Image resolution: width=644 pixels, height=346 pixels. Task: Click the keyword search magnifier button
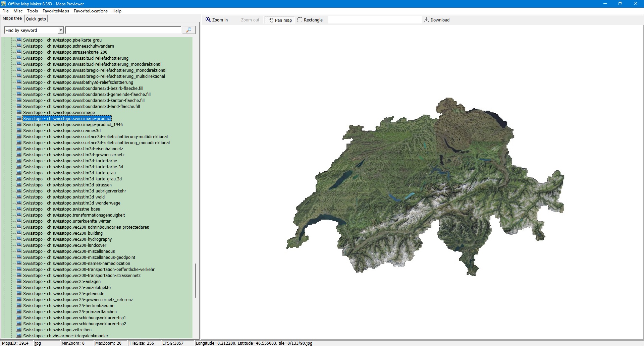[x=189, y=30]
